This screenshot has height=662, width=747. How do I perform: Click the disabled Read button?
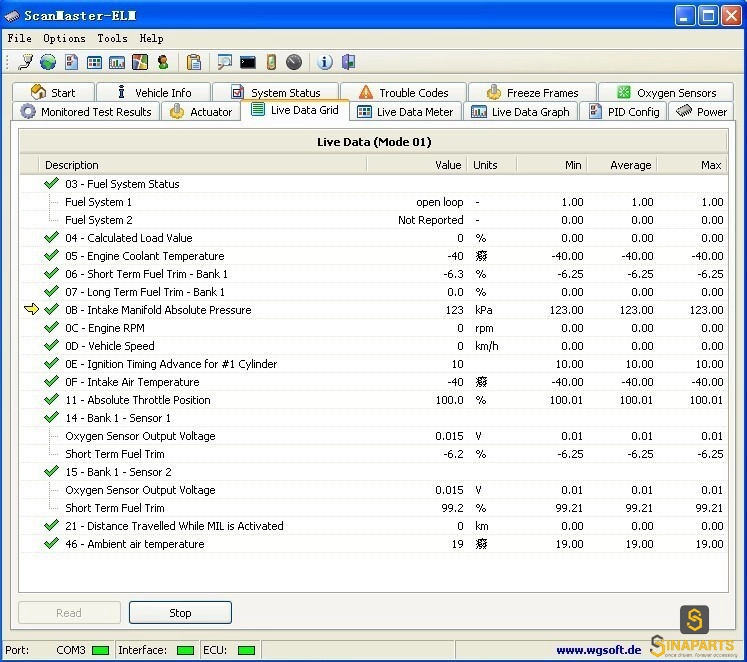pos(69,612)
